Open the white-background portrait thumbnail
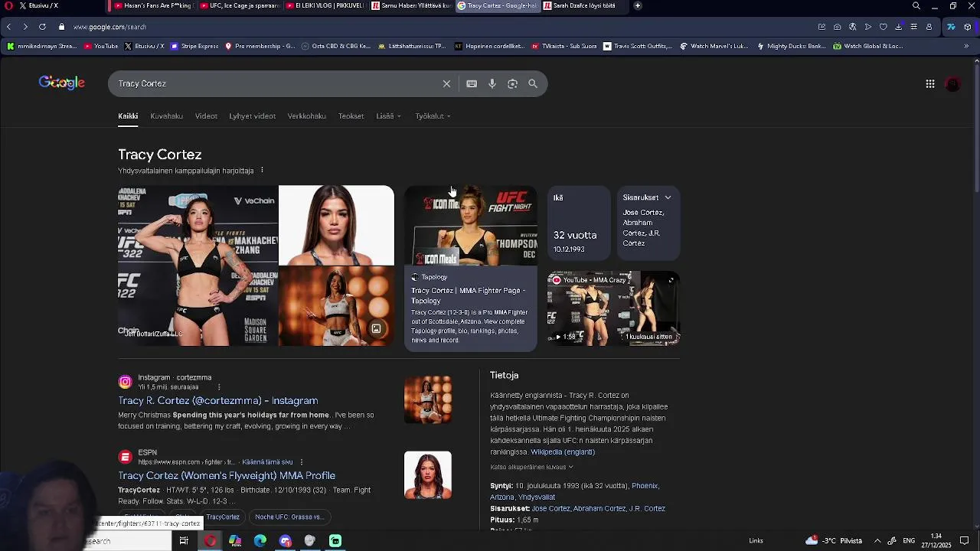 pos(336,225)
